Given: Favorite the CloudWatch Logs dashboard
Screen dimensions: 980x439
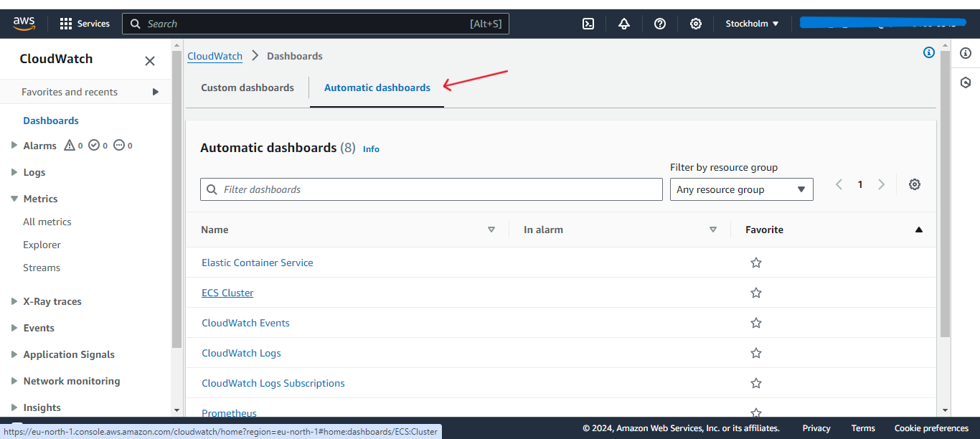Looking at the screenshot, I should (755, 353).
